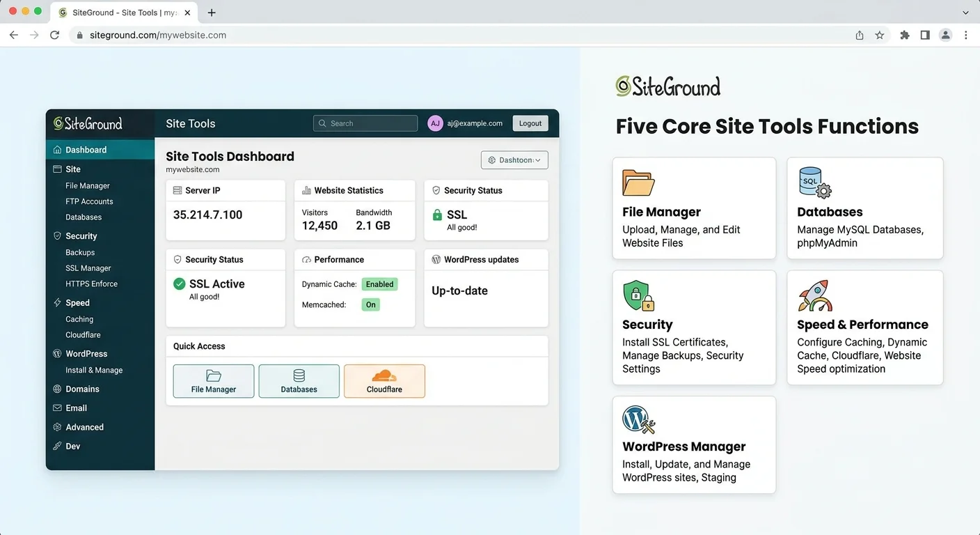Click the AJ user avatar
The image size is (980, 535).
click(435, 123)
